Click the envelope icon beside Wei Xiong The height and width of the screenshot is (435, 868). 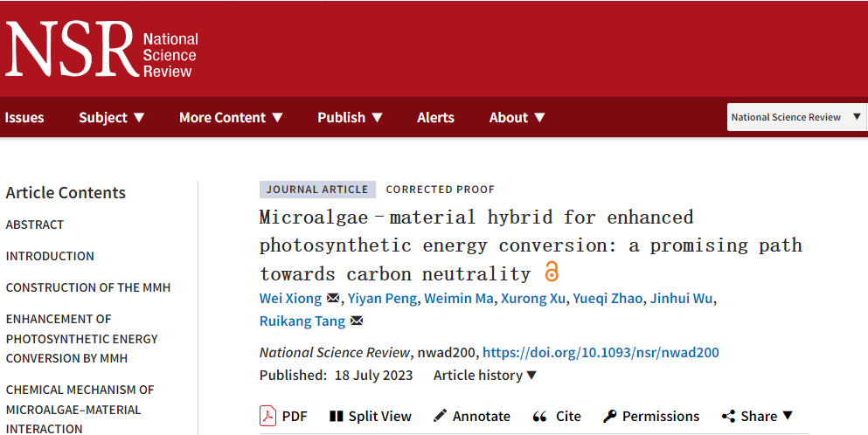coord(333,299)
